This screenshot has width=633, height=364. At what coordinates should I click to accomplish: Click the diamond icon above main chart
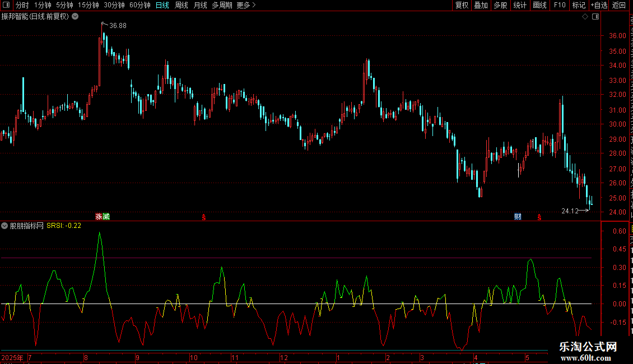[585, 17]
